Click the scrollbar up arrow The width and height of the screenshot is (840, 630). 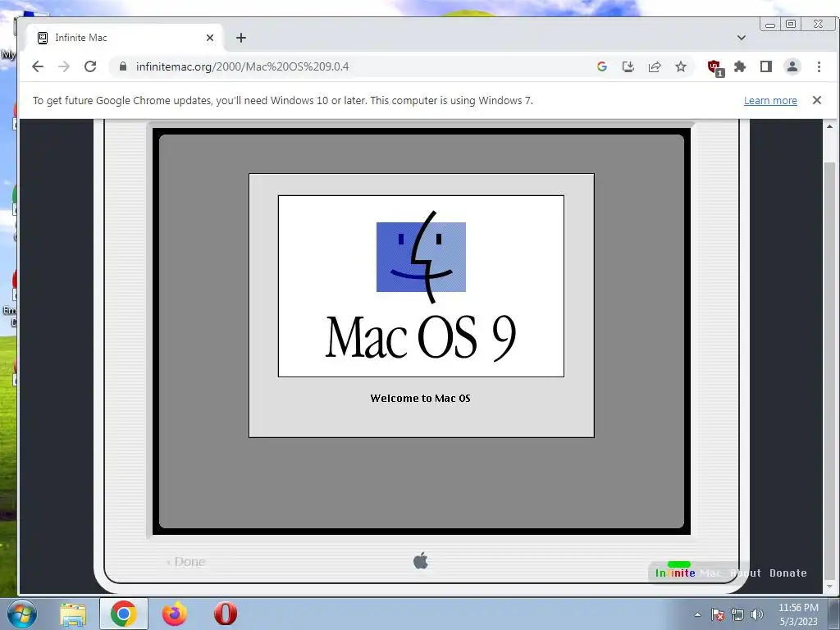pyautogui.click(x=829, y=126)
